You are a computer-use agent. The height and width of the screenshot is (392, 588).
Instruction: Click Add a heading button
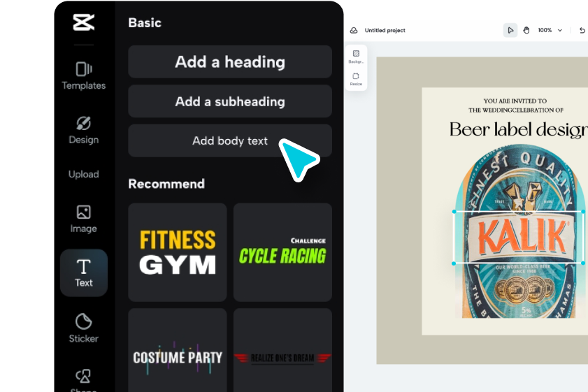[x=230, y=61]
